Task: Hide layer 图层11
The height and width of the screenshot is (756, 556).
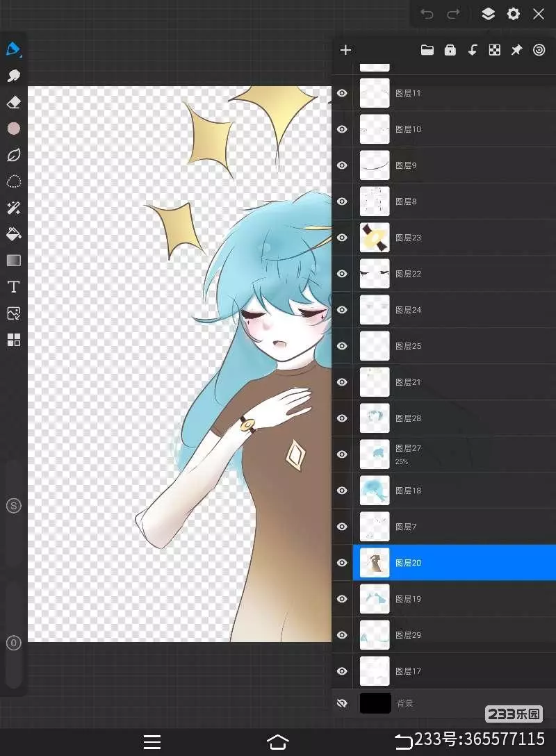Action: pos(342,92)
